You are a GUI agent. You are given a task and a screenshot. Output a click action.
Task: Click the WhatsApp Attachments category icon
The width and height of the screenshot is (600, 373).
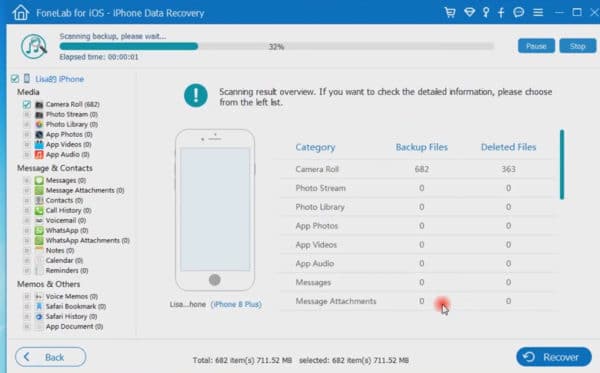pos(39,240)
